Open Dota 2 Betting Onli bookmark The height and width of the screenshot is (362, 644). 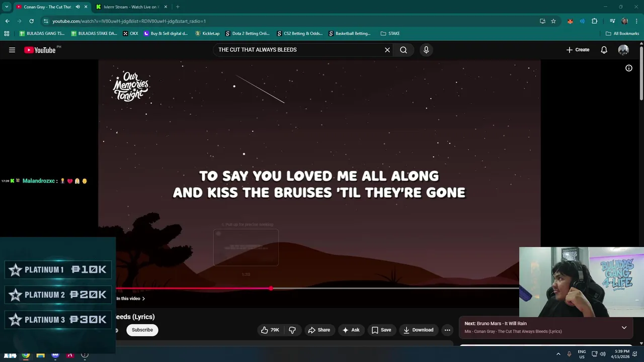[248, 34]
